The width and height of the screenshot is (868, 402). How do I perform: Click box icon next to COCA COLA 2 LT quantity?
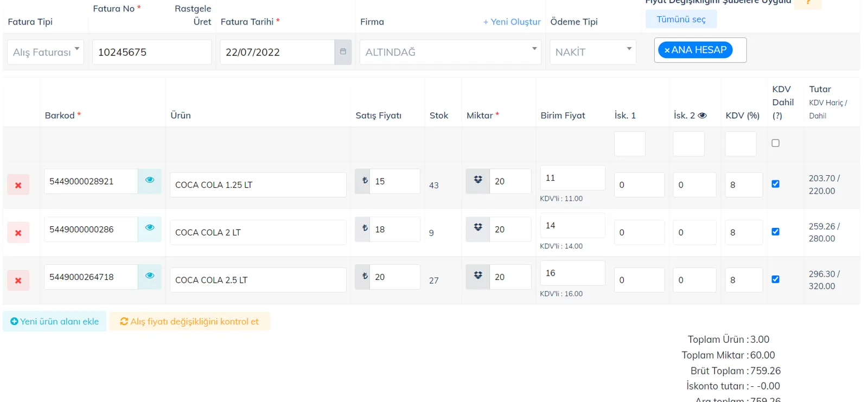478,228
